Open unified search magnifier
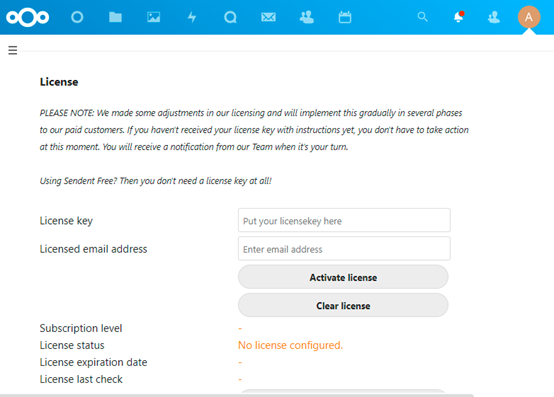The height and width of the screenshot is (397, 554). (423, 17)
